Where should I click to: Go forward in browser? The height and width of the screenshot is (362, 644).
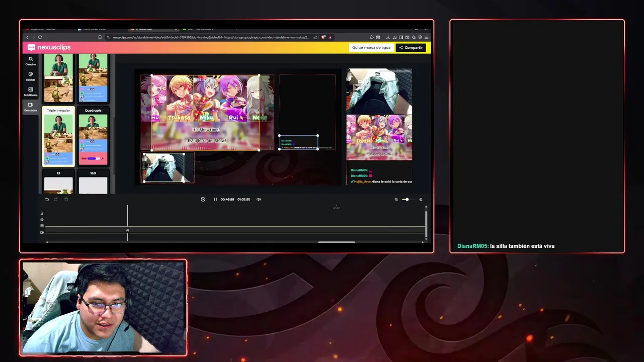[x=33, y=37]
